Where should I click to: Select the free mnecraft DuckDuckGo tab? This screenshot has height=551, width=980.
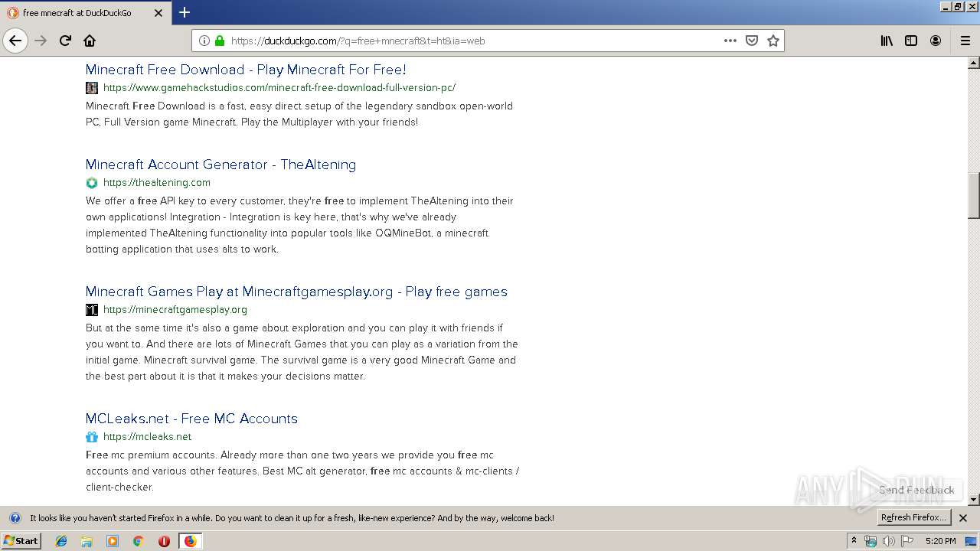[x=86, y=13]
